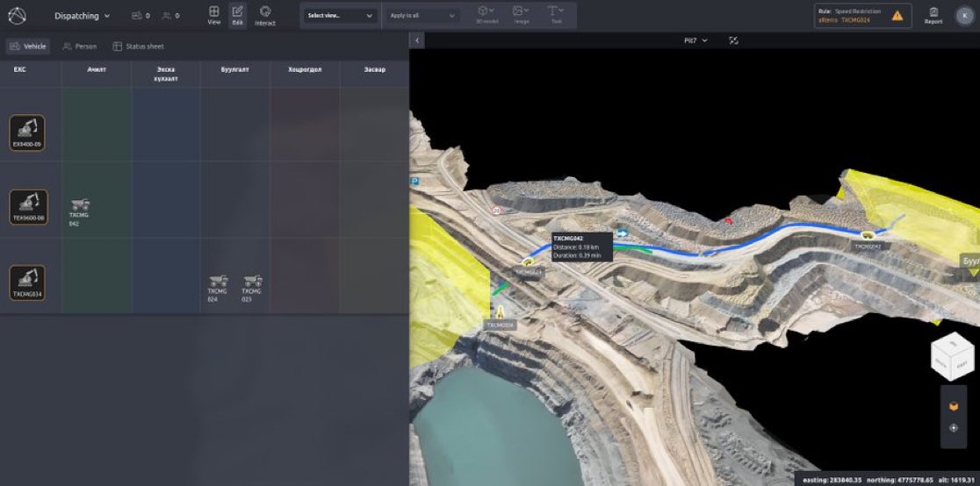The width and height of the screenshot is (980, 486).
Task: Click the person count indicator showing 0
Action: tap(170, 17)
